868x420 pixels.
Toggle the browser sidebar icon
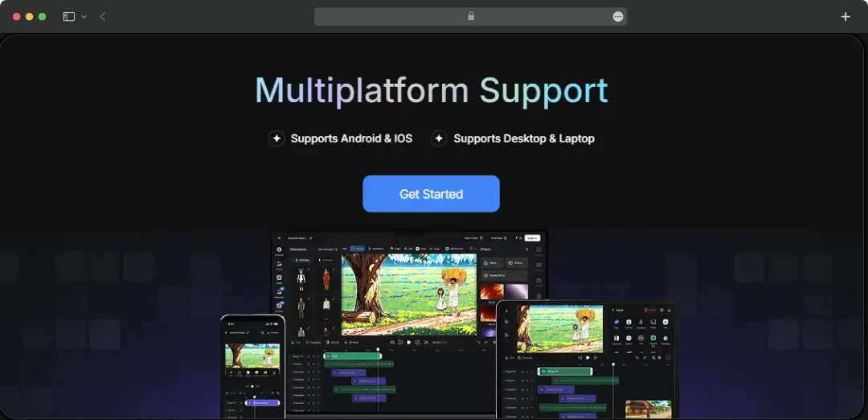[68, 17]
